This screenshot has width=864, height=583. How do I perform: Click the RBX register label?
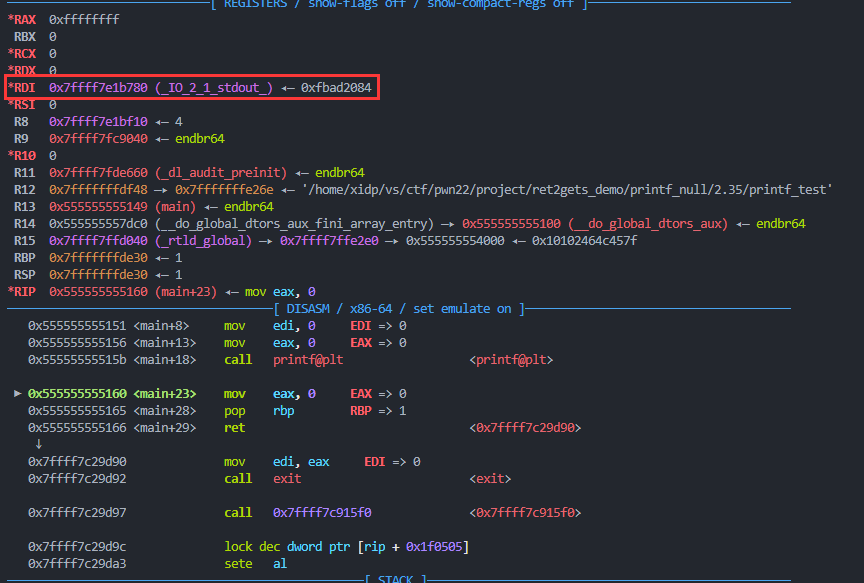click(25, 37)
